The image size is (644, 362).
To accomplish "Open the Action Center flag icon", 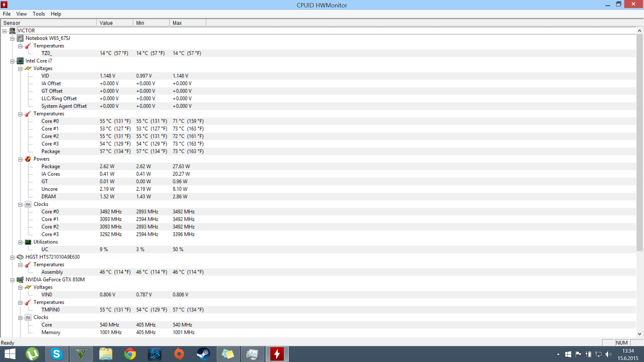I will (578, 354).
